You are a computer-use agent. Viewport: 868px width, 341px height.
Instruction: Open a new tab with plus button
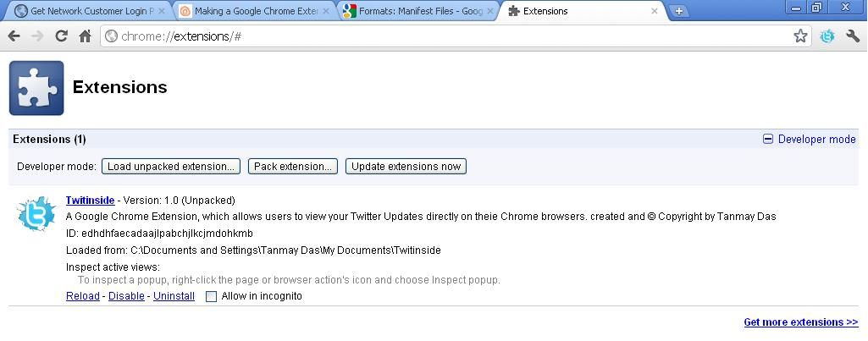point(678,11)
